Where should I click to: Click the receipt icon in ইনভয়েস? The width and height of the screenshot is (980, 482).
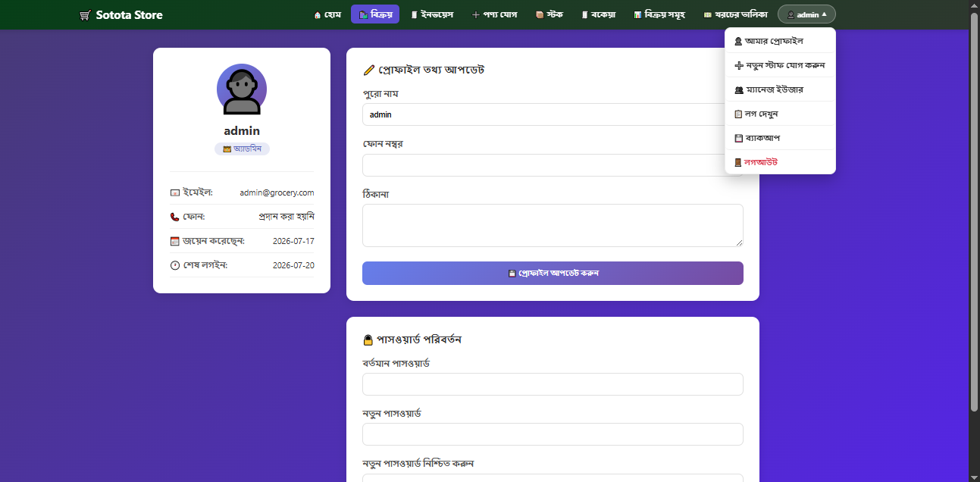tap(414, 15)
